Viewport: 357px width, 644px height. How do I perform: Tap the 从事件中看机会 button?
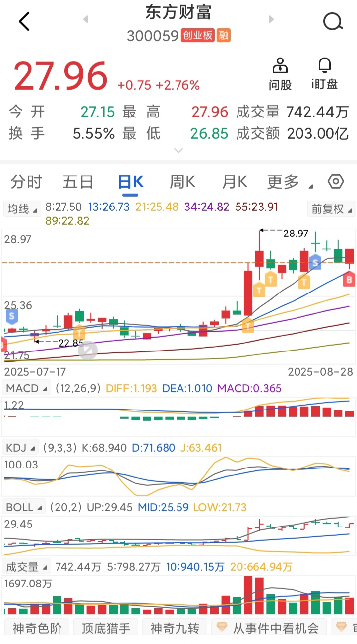coord(269,628)
